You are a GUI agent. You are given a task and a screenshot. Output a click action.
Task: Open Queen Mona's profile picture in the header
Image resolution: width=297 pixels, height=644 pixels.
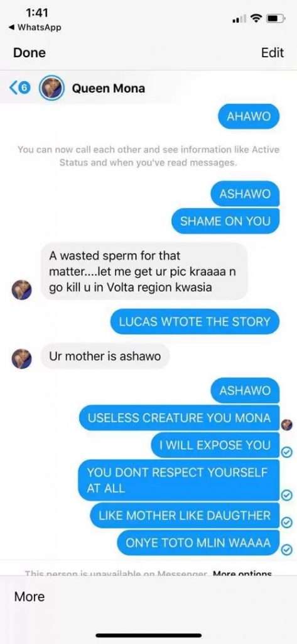(51, 88)
